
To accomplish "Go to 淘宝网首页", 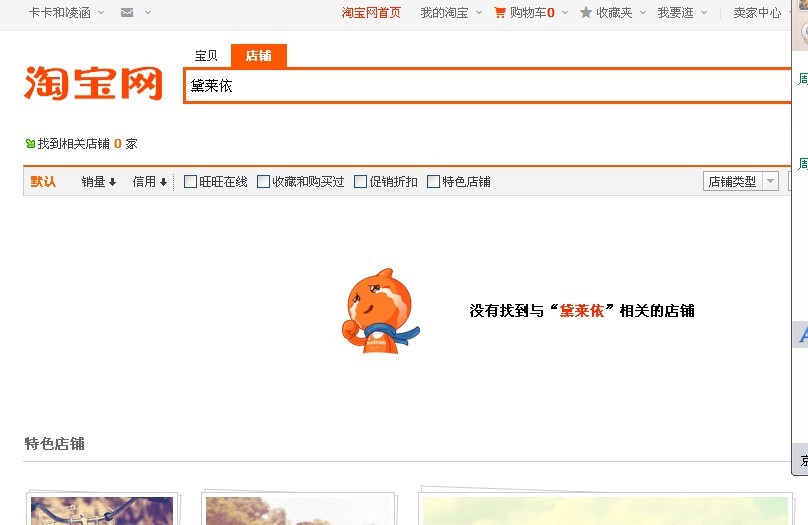I will coord(371,13).
